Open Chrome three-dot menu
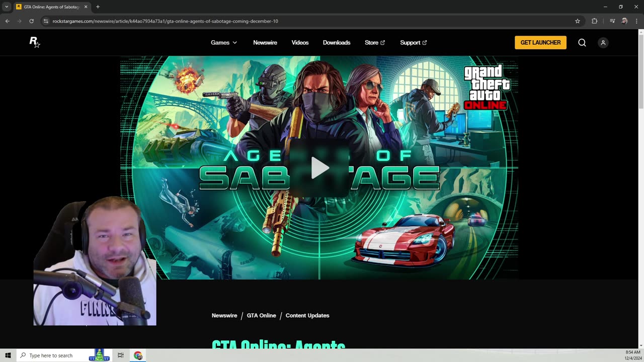 point(636,21)
